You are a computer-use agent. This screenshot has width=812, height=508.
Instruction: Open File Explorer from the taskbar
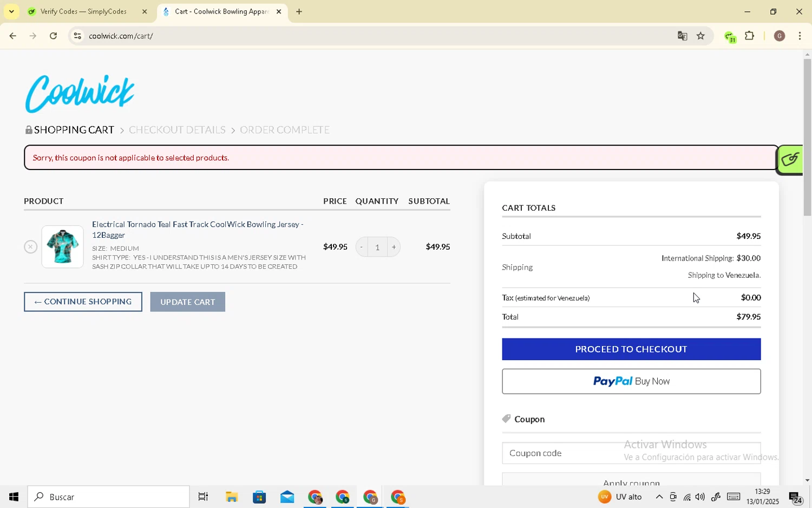pos(232,497)
